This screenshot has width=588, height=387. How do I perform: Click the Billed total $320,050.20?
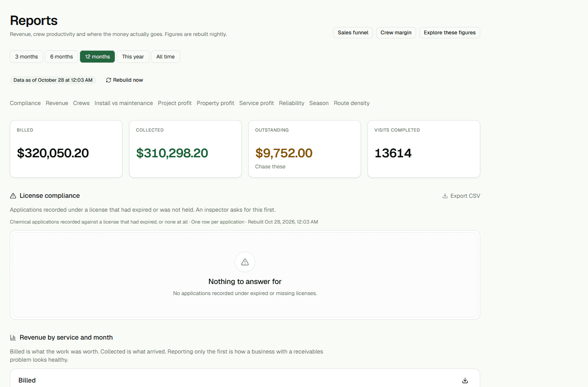[53, 153]
